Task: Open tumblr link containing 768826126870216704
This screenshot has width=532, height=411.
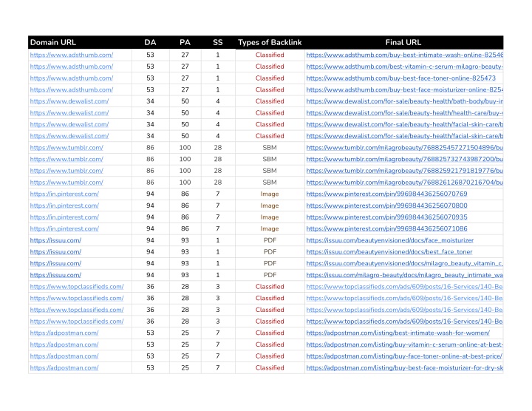Action: (x=404, y=183)
